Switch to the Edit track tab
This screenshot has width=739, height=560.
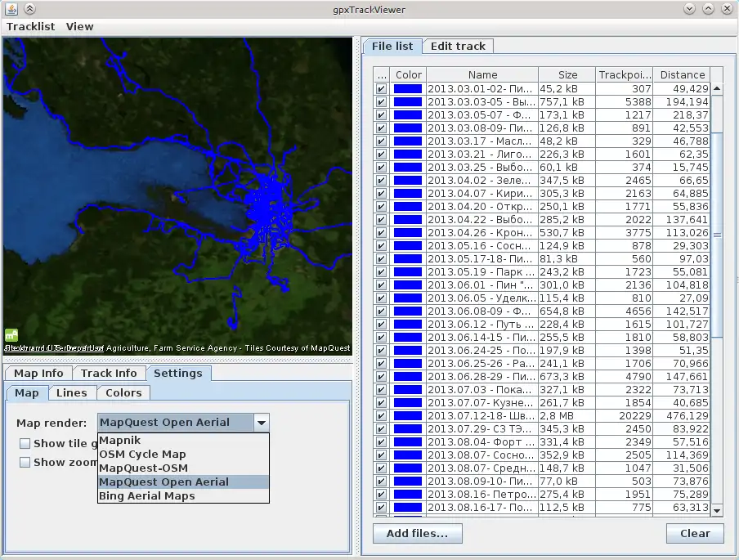point(458,47)
